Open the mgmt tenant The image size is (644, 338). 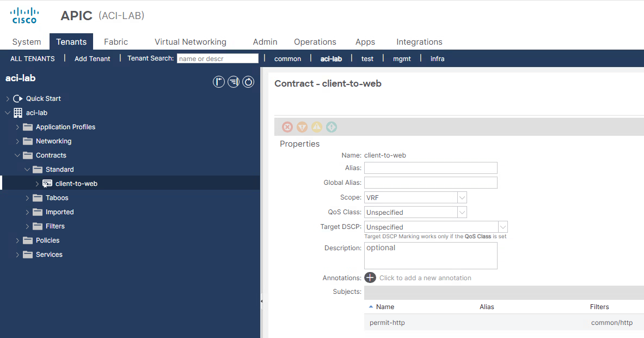pyautogui.click(x=402, y=59)
